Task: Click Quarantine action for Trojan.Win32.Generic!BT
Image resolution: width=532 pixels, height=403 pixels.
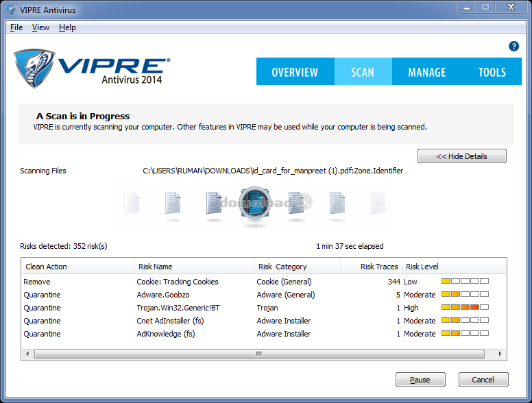Action: click(x=42, y=308)
